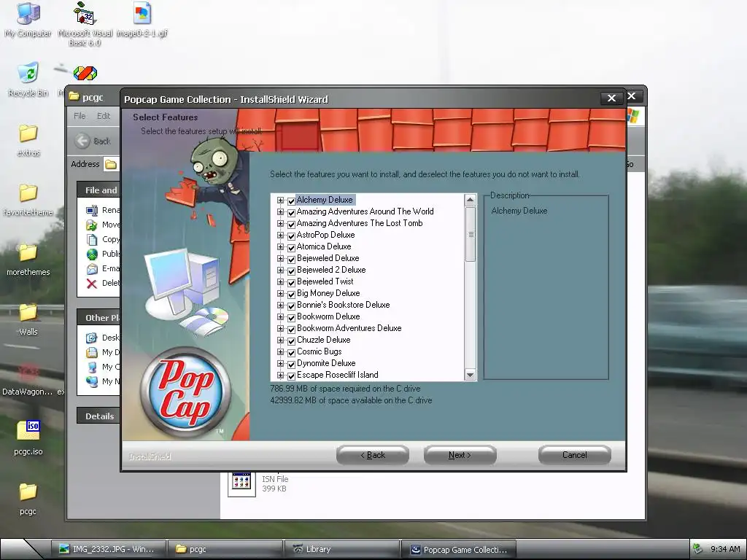Open My Computer desktop icon

coord(28,13)
